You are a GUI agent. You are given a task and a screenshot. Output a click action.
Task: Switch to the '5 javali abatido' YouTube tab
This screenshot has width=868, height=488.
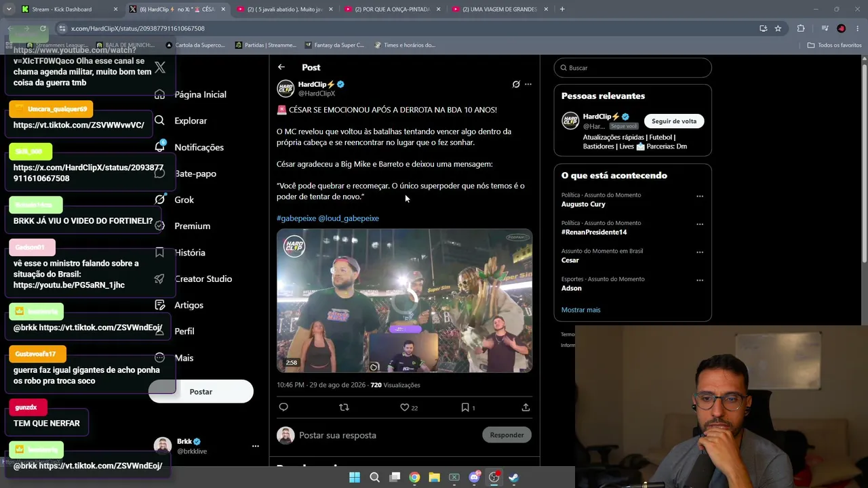pos(283,9)
